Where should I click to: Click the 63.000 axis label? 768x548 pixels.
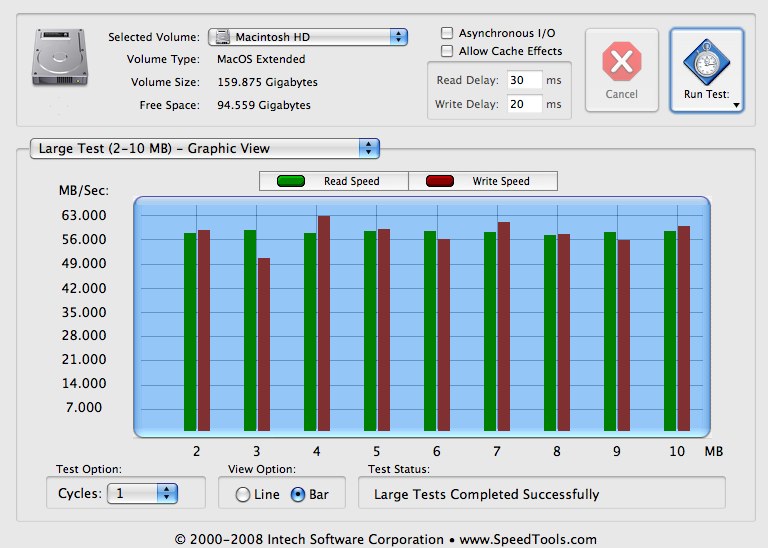[84, 215]
